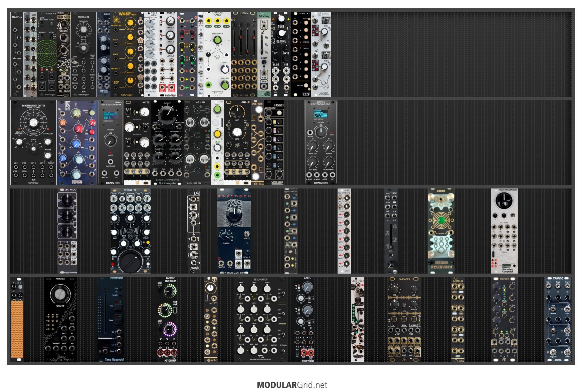
Task: Click the Gate Out jack on Mini-3 Oscillator Bank
Action: coord(111,162)
